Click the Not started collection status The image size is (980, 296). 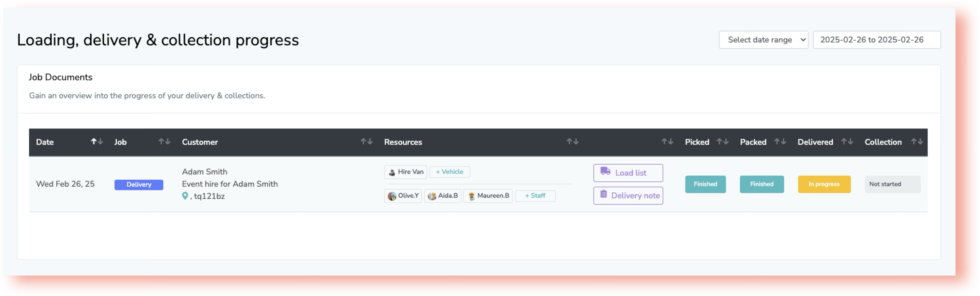[x=893, y=184]
